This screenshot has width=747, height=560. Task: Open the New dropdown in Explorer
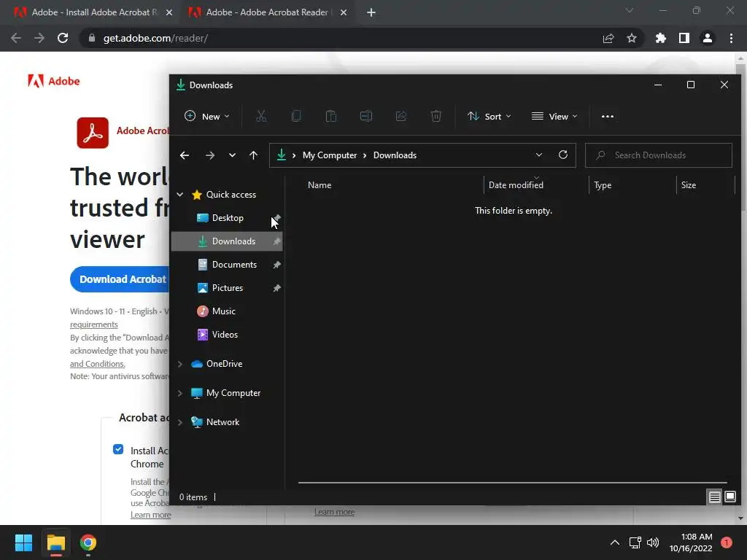coord(206,116)
